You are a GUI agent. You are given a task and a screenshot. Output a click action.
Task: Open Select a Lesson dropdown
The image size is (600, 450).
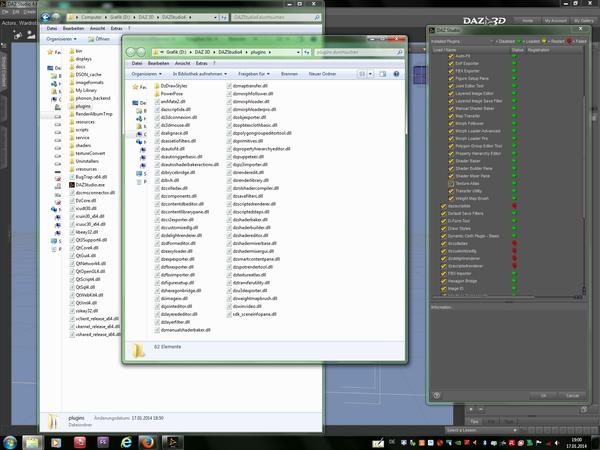coord(482,430)
